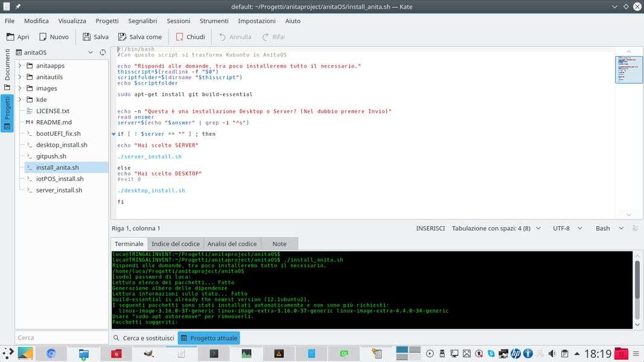This screenshot has width=644, height=362.
Task: Open the Strumenti menu
Action: coord(214,21)
